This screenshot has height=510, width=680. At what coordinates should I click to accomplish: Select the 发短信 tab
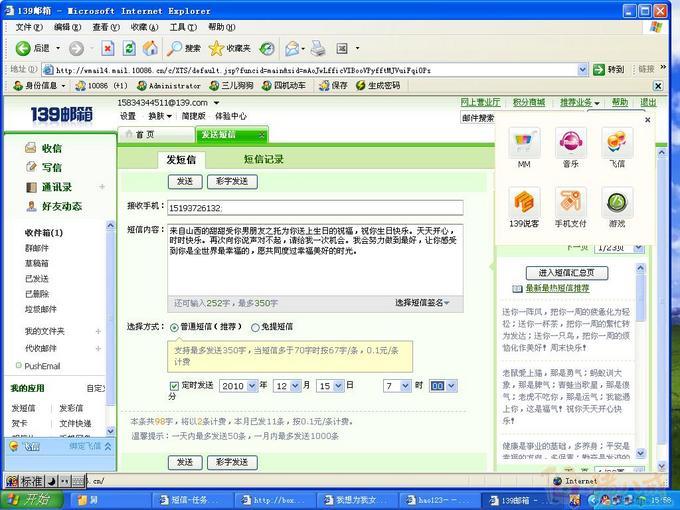coord(181,160)
